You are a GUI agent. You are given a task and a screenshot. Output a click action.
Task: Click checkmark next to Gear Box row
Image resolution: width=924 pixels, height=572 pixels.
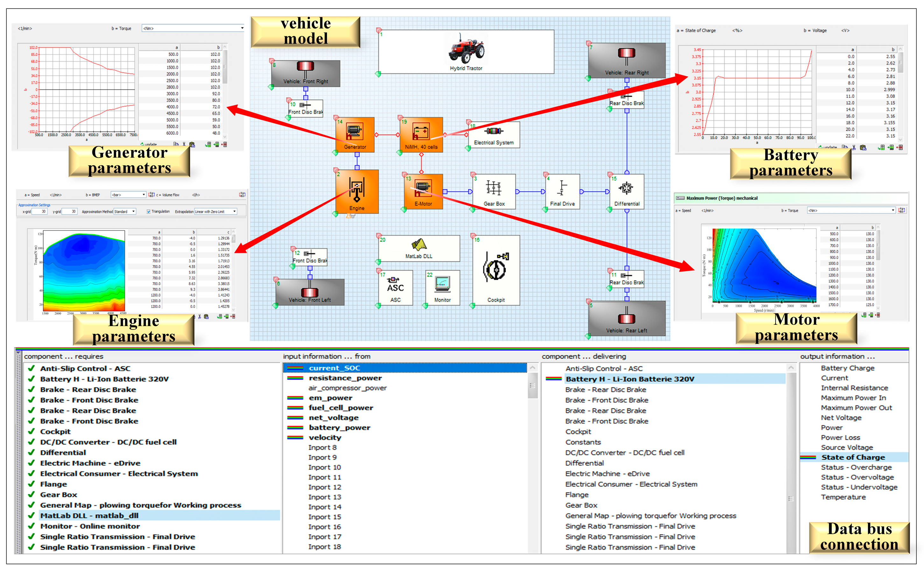tap(32, 494)
